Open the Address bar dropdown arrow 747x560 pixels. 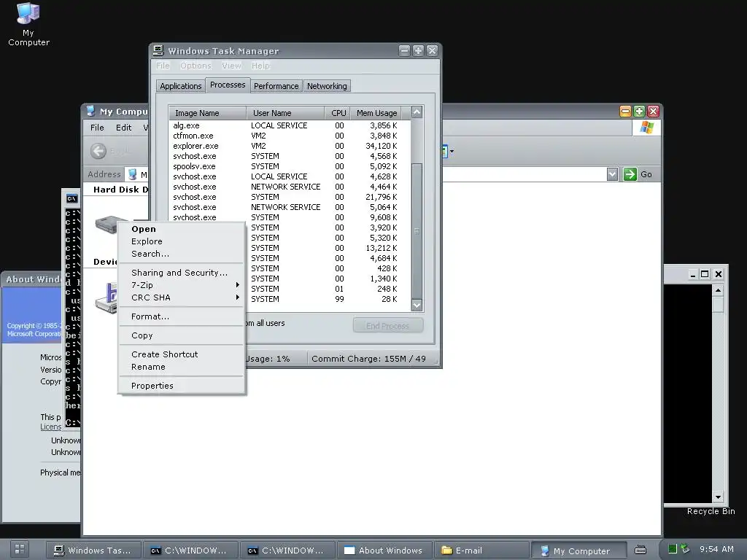(613, 174)
